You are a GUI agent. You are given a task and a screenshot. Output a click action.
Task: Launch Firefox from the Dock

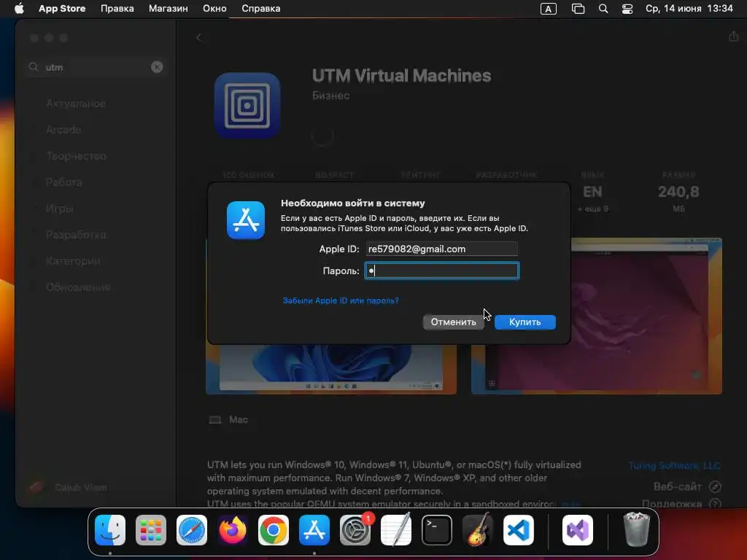click(x=233, y=530)
